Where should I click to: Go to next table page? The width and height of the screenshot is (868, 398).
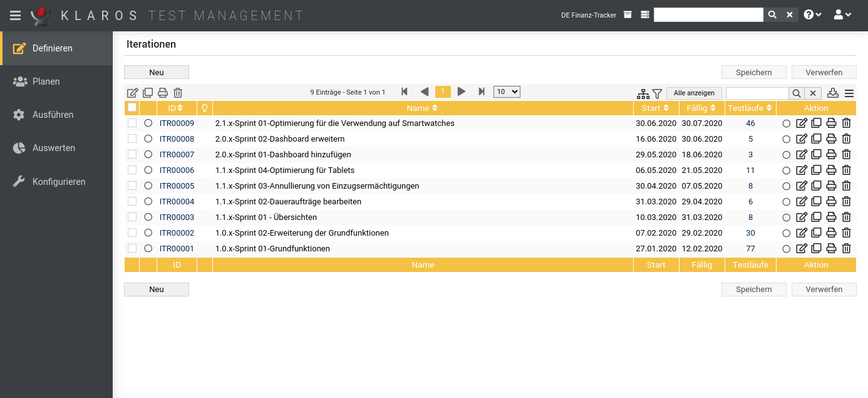pos(462,92)
